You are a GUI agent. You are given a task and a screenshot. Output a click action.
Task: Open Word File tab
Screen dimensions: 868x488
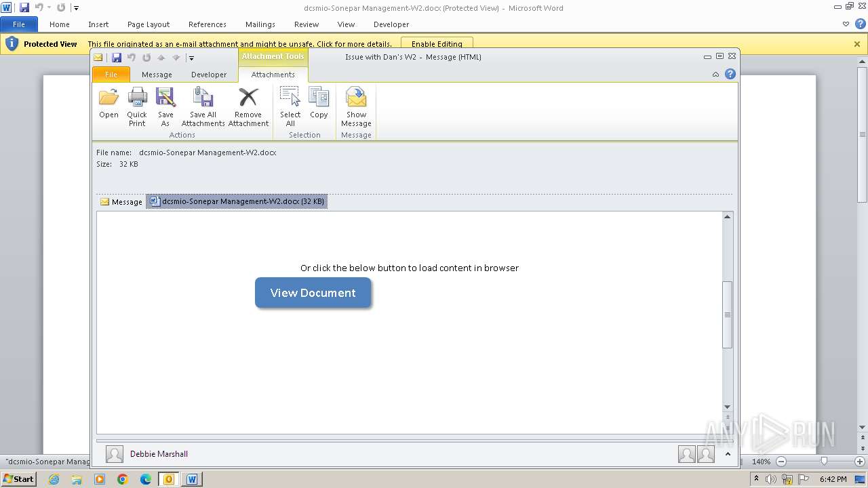(19, 24)
